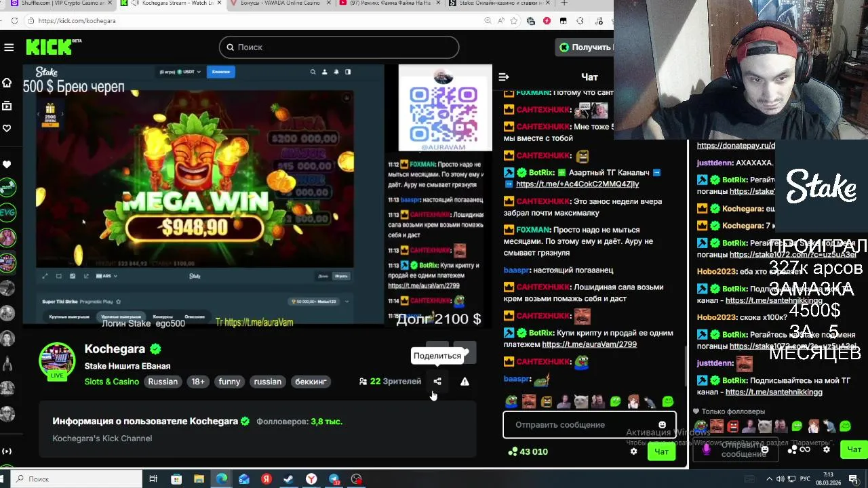Expand the recommended channels sidebar at bottom
The image size is (868, 488).
7,451
